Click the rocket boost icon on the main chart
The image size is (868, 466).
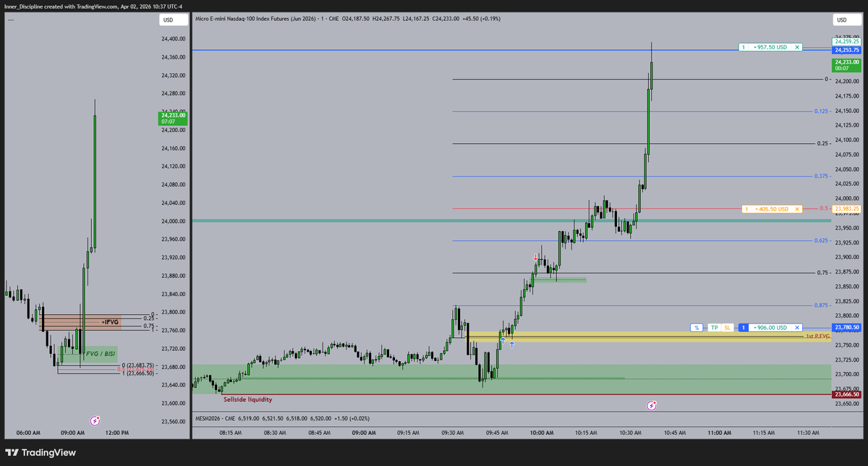point(652,405)
